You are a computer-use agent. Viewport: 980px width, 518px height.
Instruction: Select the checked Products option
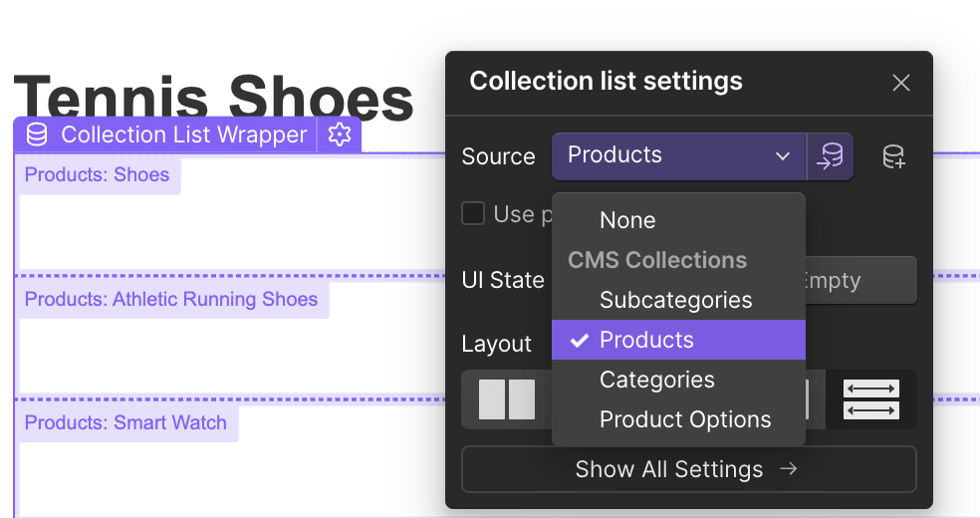646,340
